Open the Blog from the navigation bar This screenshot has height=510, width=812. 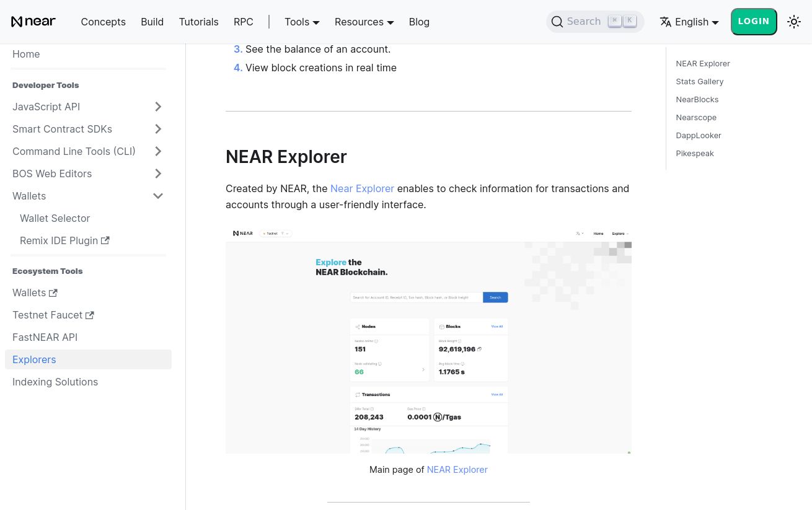(419, 22)
